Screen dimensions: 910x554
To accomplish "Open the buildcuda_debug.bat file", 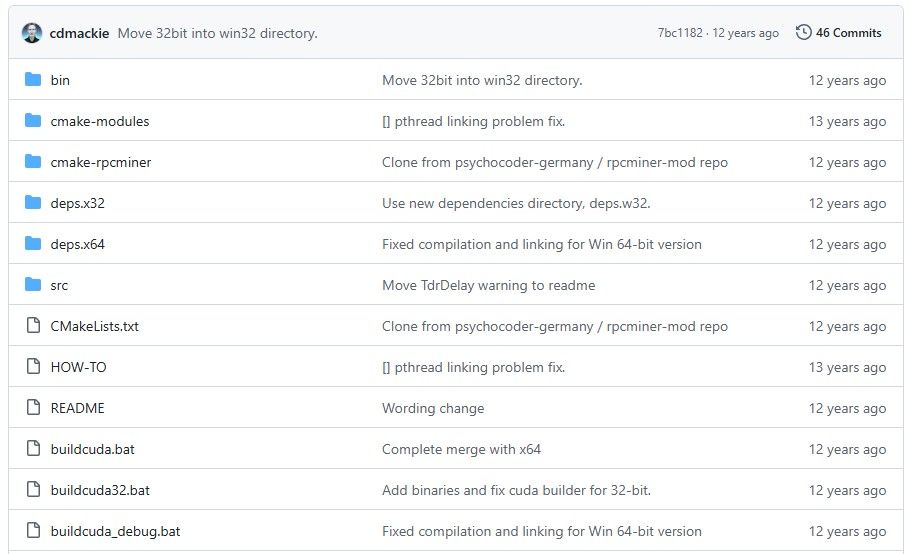I will tap(115, 531).
